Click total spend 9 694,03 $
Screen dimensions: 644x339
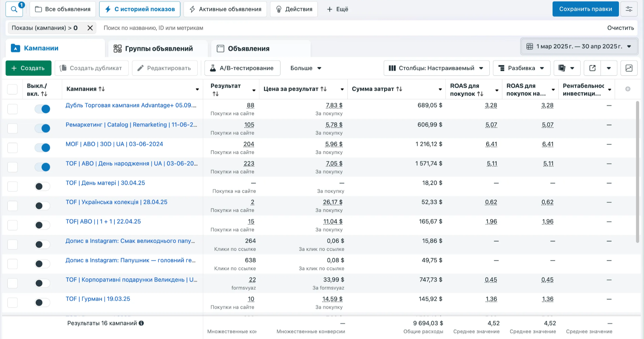tap(428, 323)
